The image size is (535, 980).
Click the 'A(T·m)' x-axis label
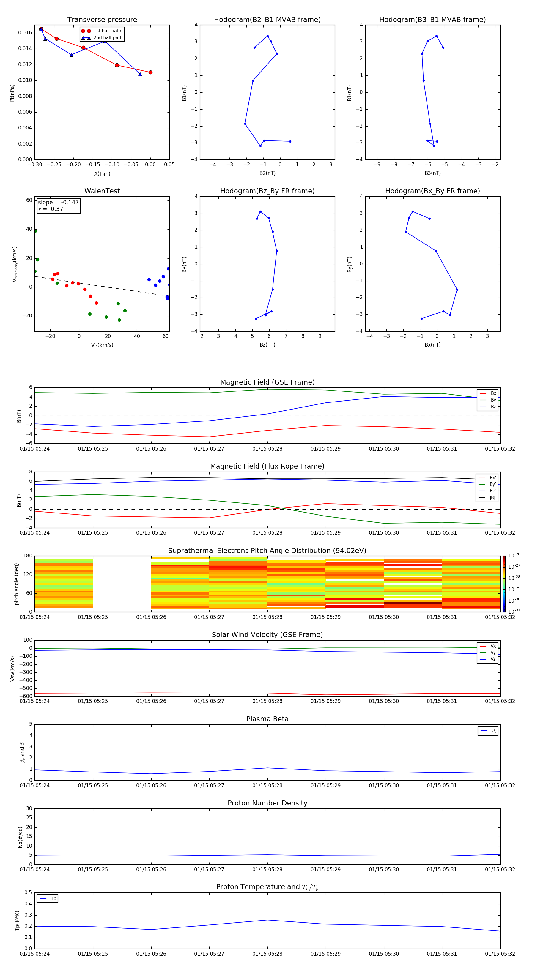pyautogui.click(x=102, y=174)
